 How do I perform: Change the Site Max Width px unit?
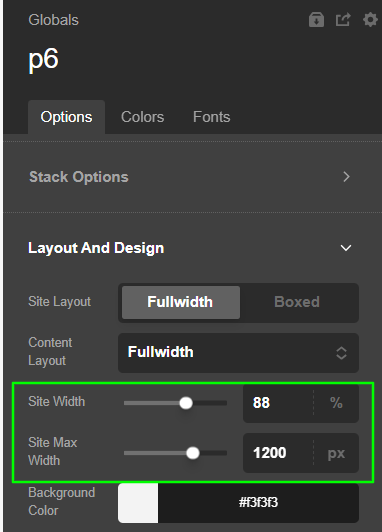[336, 453]
